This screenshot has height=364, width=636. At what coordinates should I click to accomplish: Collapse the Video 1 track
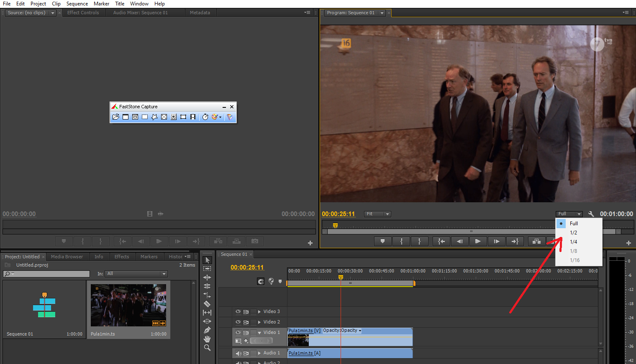click(259, 333)
